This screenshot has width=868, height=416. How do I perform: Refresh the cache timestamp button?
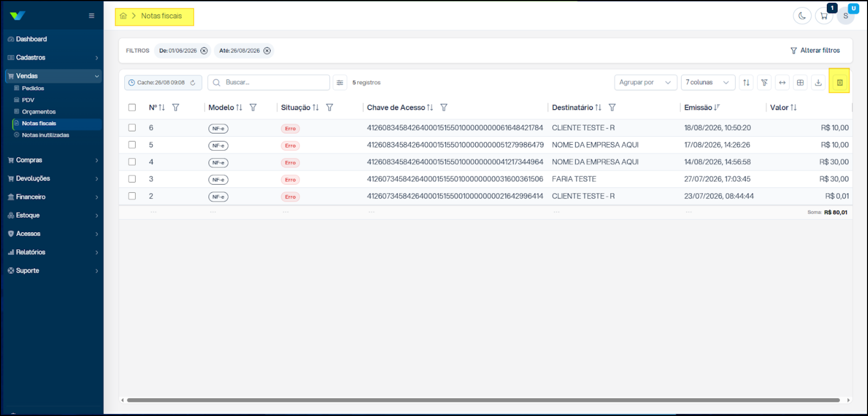(193, 83)
